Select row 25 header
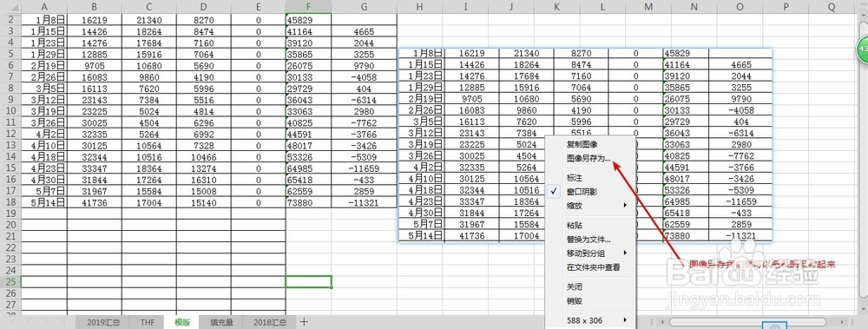Image resolution: width=868 pixels, height=329 pixels. click(10, 282)
